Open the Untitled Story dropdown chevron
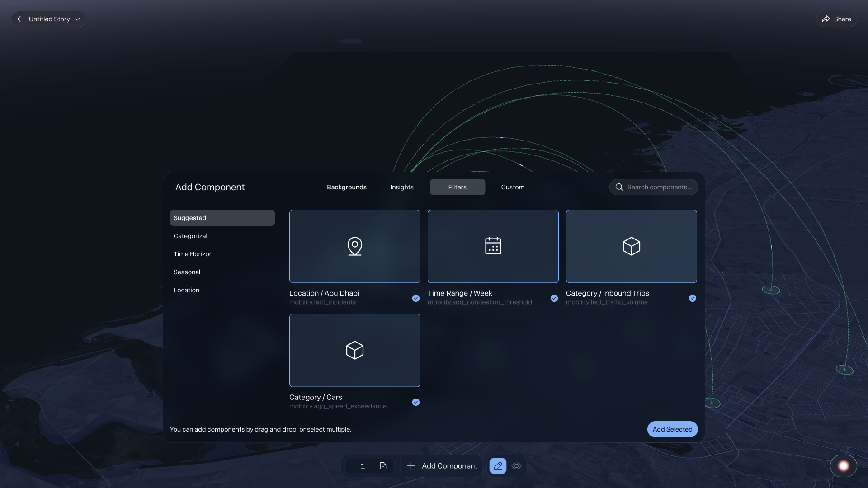This screenshot has width=868, height=488. pos(78,19)
